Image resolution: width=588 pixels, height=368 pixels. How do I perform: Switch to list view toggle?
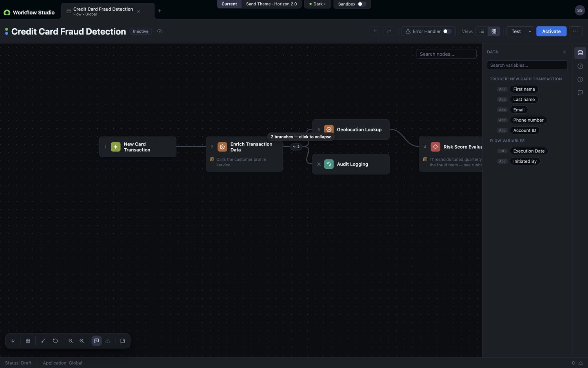pyautogui.click(x=482, y=31)
